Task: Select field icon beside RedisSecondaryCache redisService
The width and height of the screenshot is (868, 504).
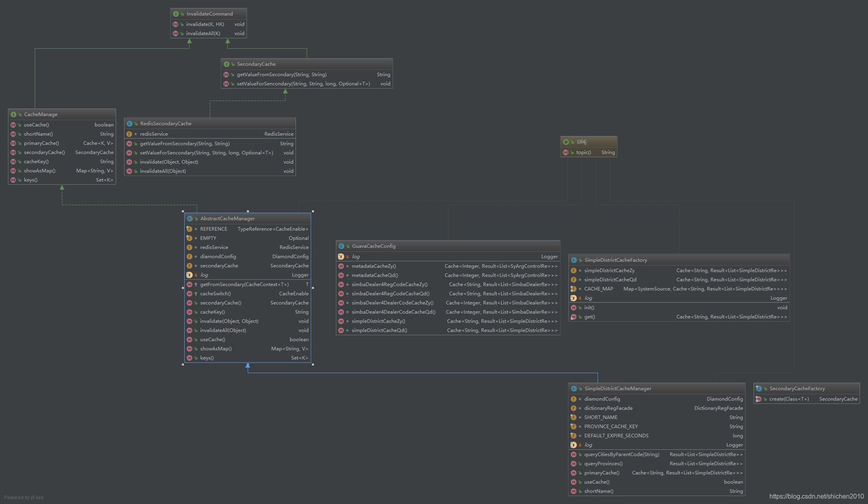Action: click(129, 134)
